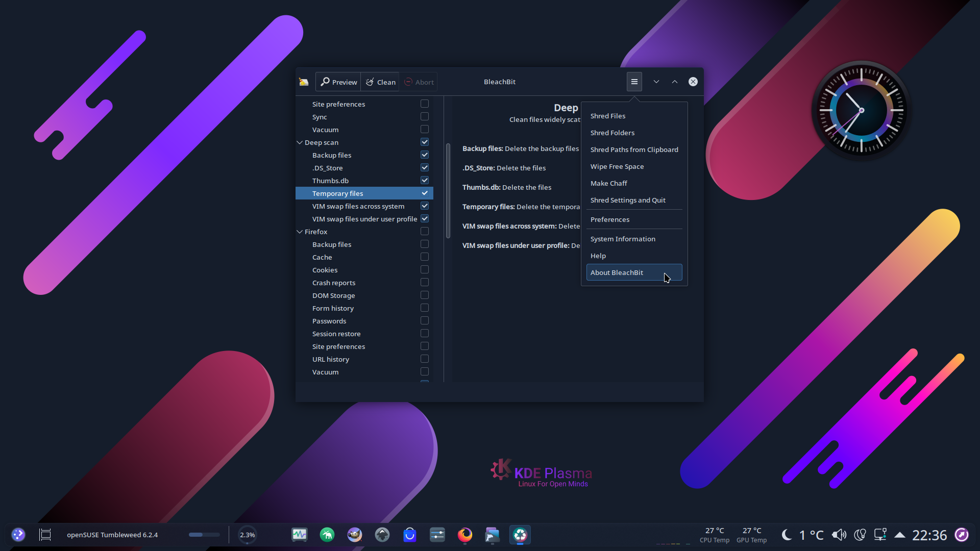Viewport: 980px width, 551px height.
Task: Uncheck Deep scan Backup files checkbox
Action: (x=425, y=155)
